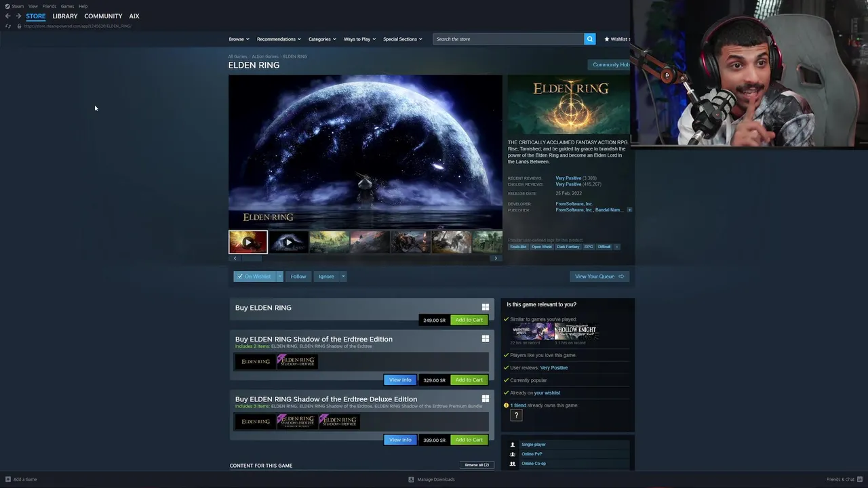Click the Dark Fantasy tag
Image resolution: width=868 pixels, height=488 pixels.
point(568,247)
